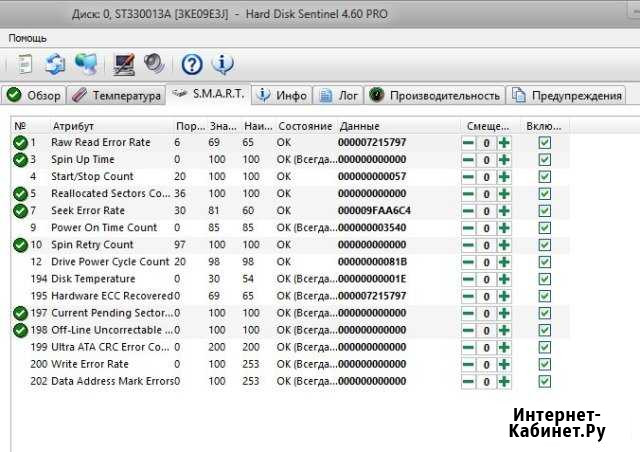Select the Hardware ECC Recovered row
Viewport: 640px width, 452px height.
(x=291, y=296)
